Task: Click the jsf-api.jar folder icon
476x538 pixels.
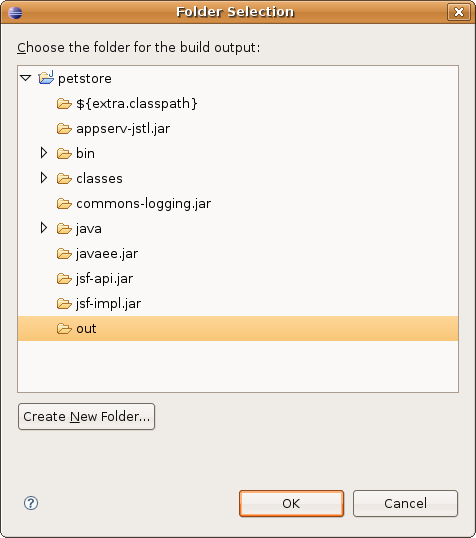Action: (64, 279)
